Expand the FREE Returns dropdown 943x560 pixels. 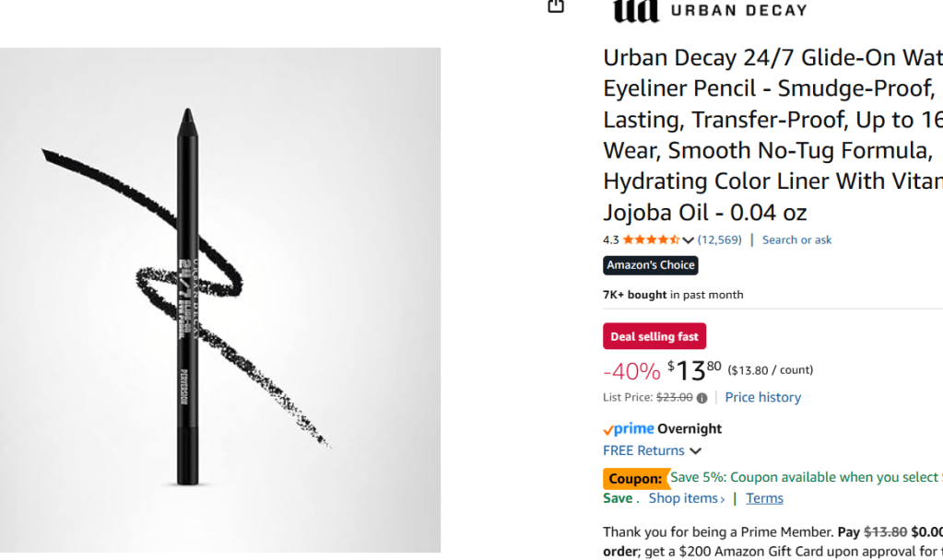pyautogui.click(x=653, y=450)
